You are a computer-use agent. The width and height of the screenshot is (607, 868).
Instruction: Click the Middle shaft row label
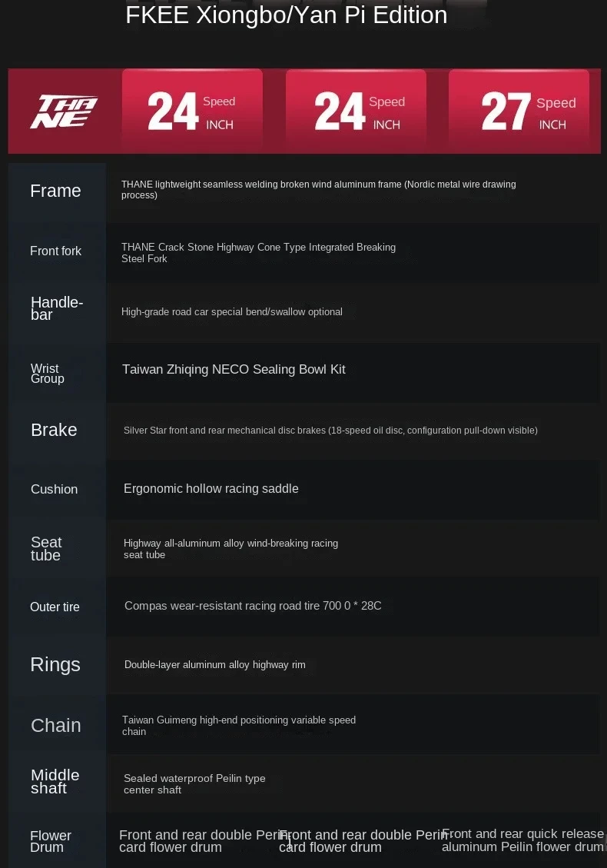(x=55, y=781)
